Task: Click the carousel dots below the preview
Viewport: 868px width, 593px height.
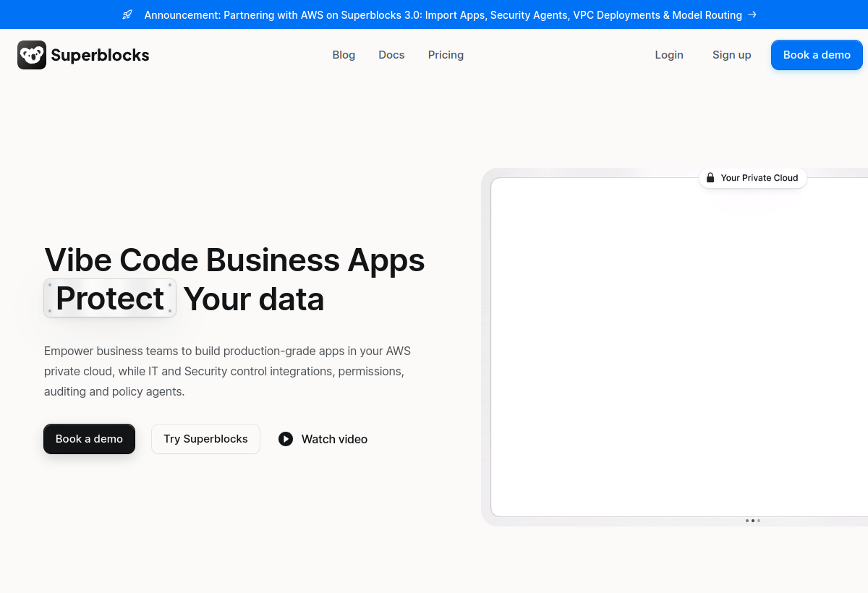Action: (752, 521)
